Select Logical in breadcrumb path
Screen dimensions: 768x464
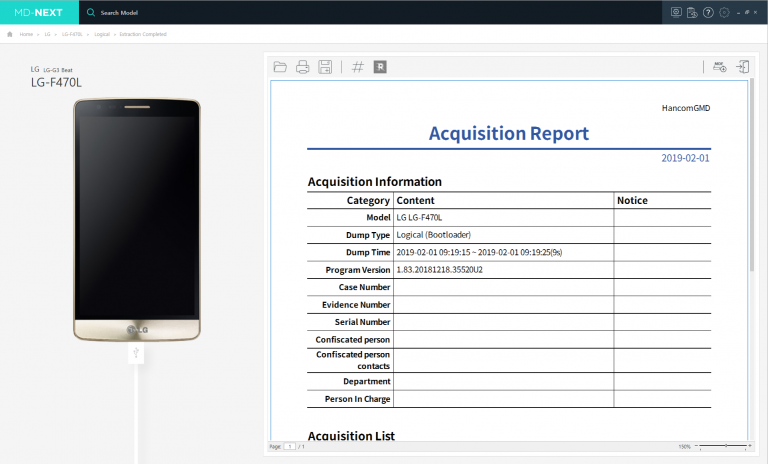(102, 34)
